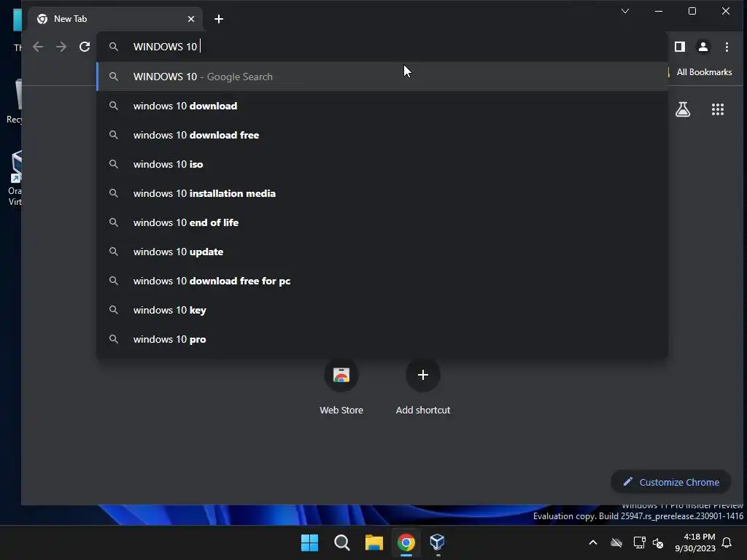Pick the 'windows 10 iso' suggestion
This screenshot has width=747, height=560.
tap(382, 164)
